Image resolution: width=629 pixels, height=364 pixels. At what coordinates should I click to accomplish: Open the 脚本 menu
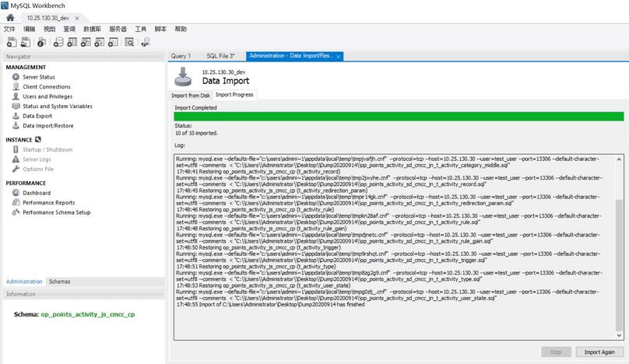160,29
